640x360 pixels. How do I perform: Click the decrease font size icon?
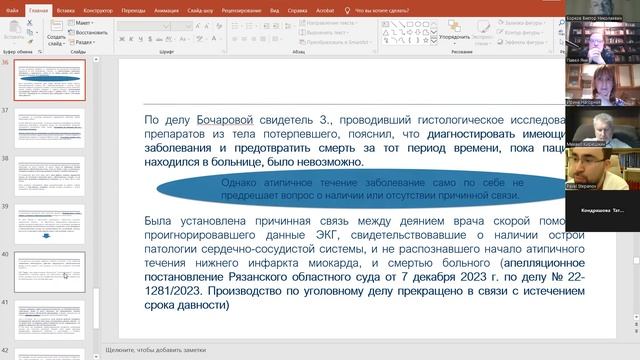207,26
